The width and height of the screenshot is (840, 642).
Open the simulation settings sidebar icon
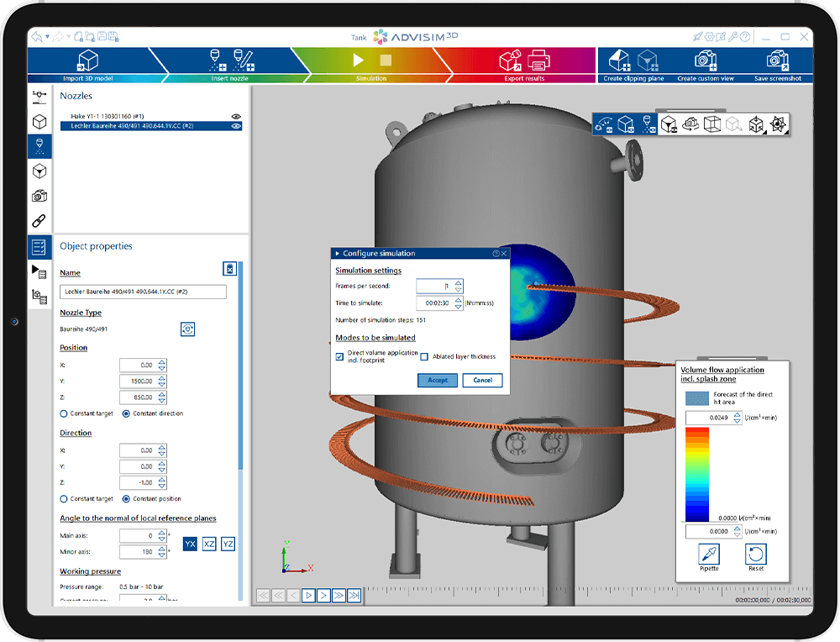pyautogui.click(x=39, y=271)
